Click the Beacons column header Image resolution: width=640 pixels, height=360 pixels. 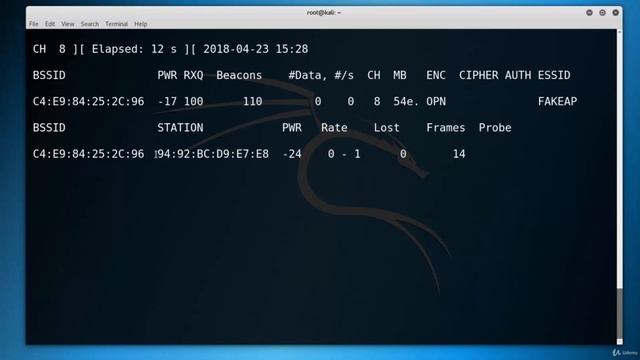click(239, 76)
